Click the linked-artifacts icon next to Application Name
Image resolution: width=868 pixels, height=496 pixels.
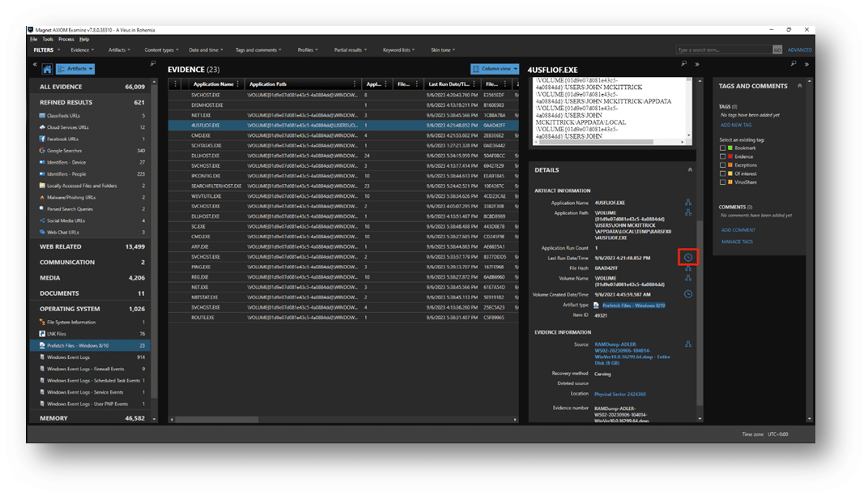(687, 202)
